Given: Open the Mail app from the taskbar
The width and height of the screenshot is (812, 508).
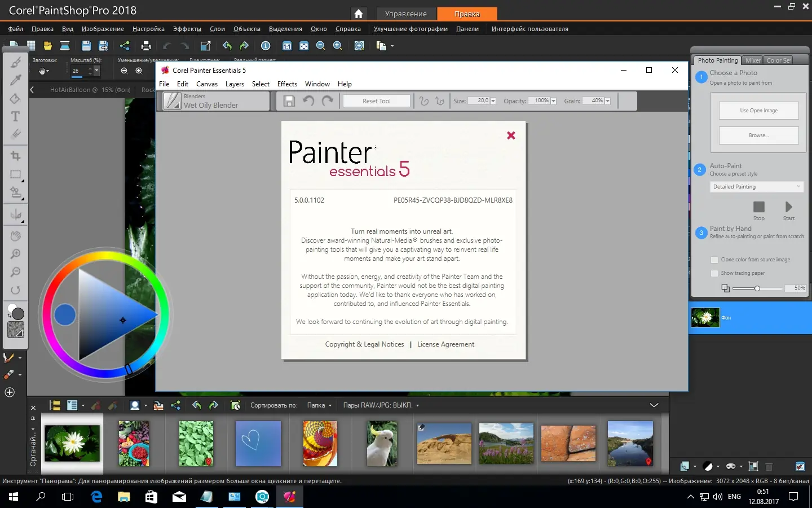Looking at the screenshot, I should pos(179,497).
